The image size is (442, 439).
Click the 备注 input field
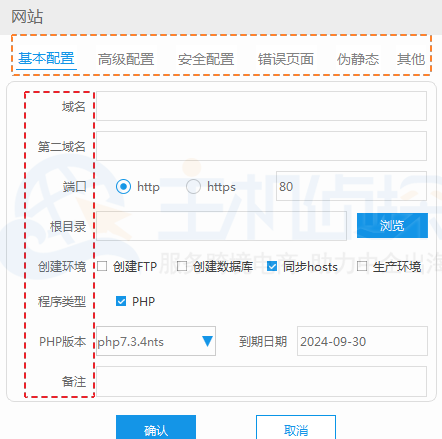click(x=261, y=381)
